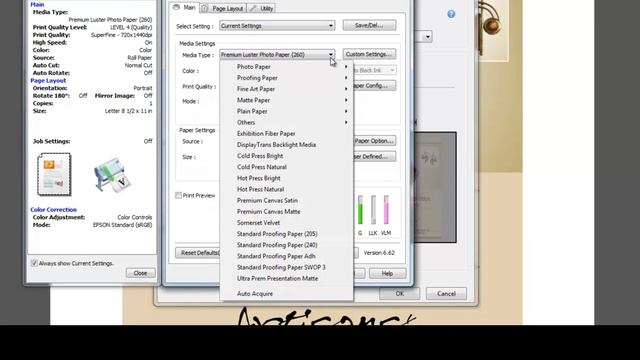
Task: Click the Save/Del... button
Action: (369, 25)
